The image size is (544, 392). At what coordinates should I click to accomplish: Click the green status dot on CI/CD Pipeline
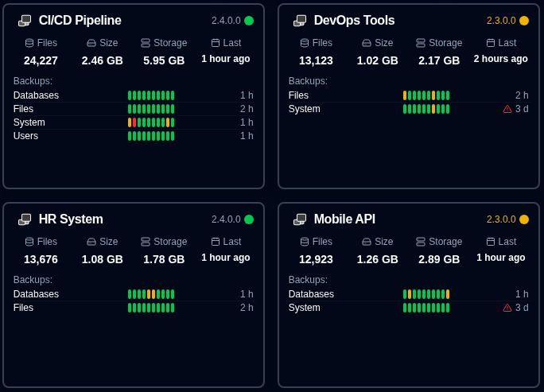tap(249, 21)
